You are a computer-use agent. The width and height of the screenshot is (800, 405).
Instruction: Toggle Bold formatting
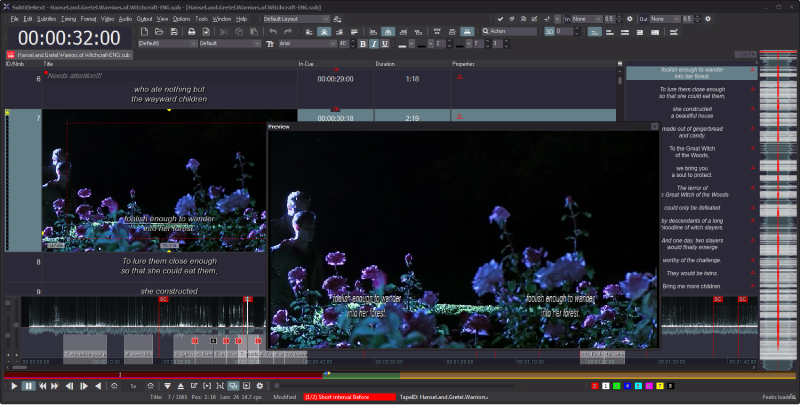coord(363,44)
